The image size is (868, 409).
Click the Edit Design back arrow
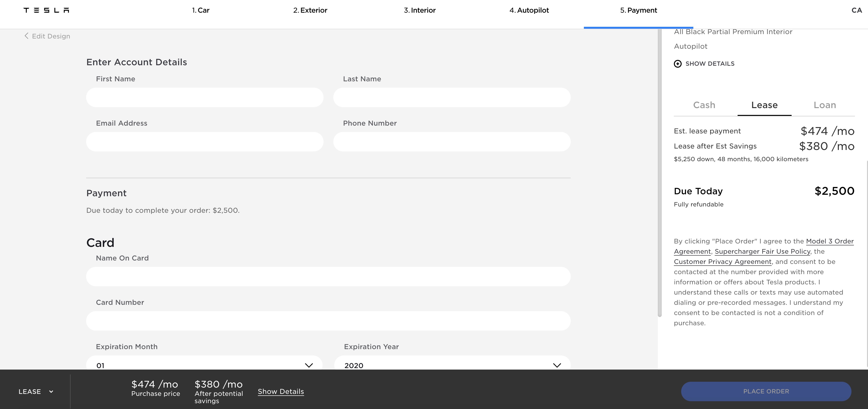coord(26,36)
